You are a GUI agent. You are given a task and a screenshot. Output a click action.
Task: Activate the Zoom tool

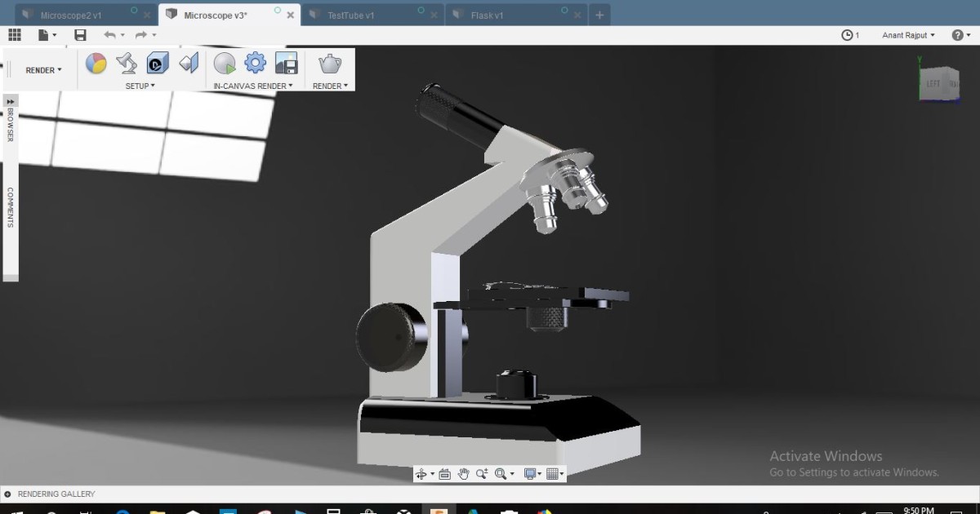(482, 473)
